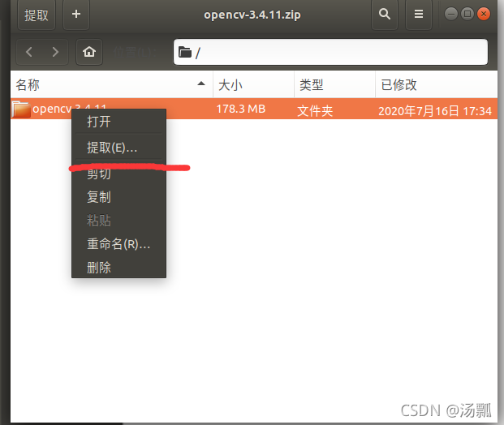504x425 pixels.
Task: Choose 剪切 in the context menu
Action: (118, 174)
